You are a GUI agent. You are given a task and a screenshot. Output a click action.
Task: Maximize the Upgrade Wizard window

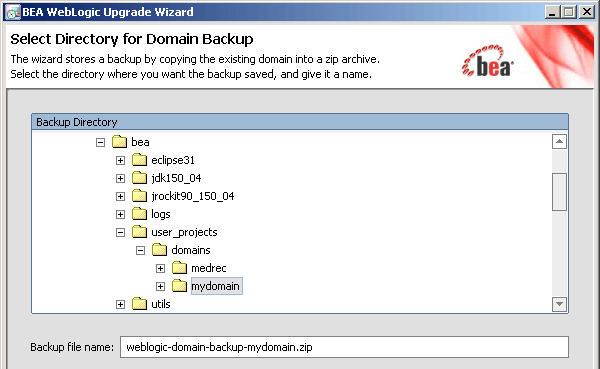click(x=569, y=12)
